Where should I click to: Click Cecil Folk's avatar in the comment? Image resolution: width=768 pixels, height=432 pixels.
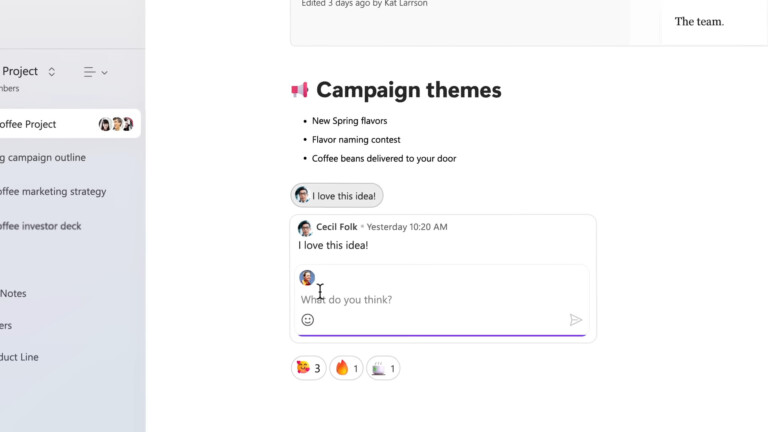coord(305,228)
